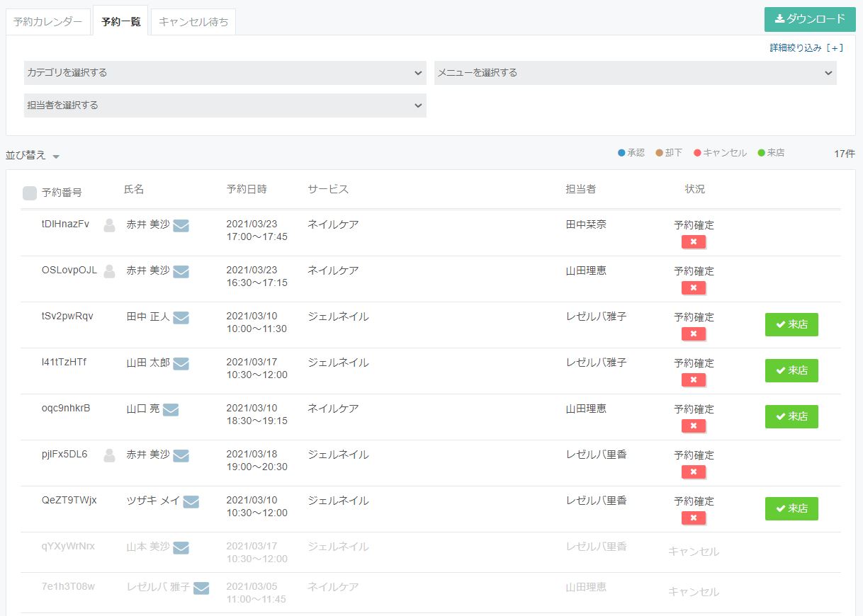Click member person icon for tDlHnazFv
The height and width of the screenshot is (616, 863).
coord(109,225)
